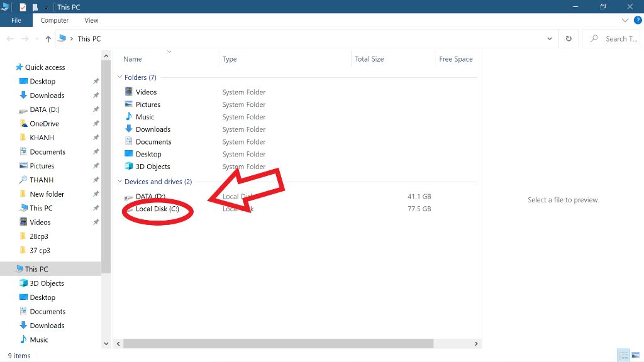Image resolution: width=644 pixels, height=362 pixels.
Task: Click the 77.5 GB size value
Action: (419, 209)
